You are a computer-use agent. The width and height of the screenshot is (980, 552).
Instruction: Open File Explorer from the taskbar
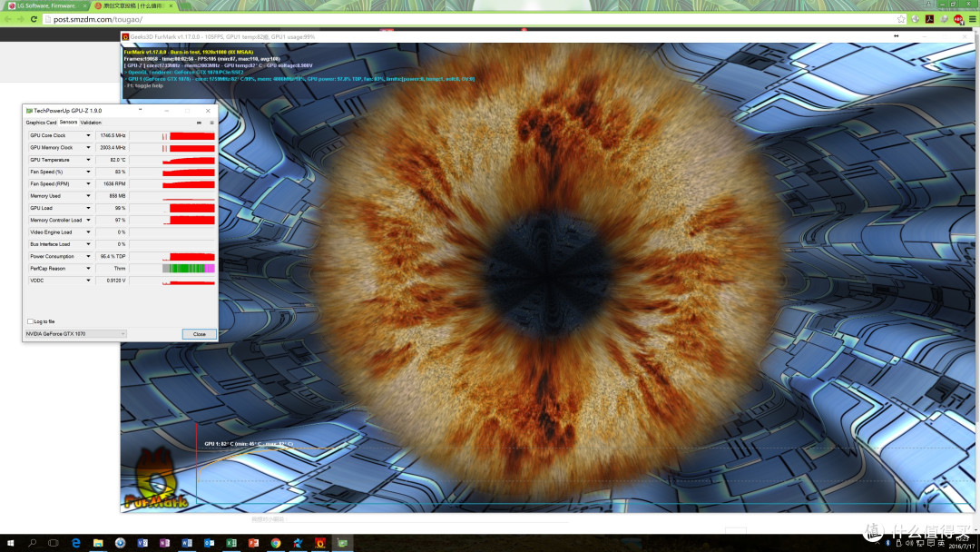coord(98,543)
